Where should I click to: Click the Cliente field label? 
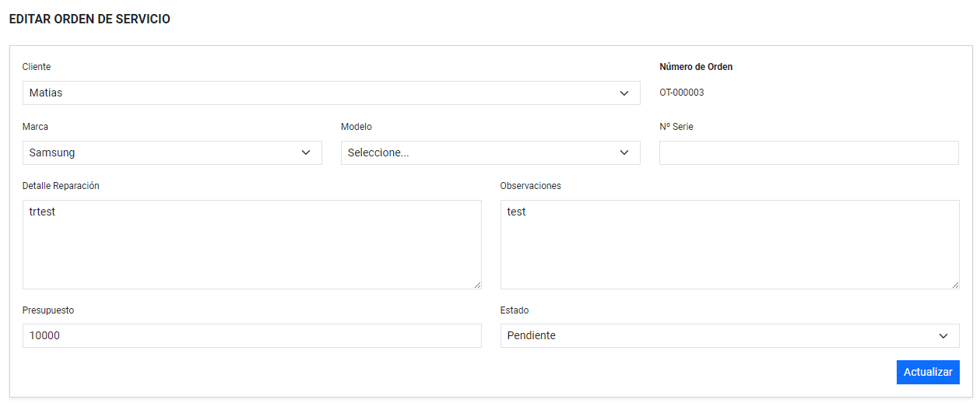37,67
